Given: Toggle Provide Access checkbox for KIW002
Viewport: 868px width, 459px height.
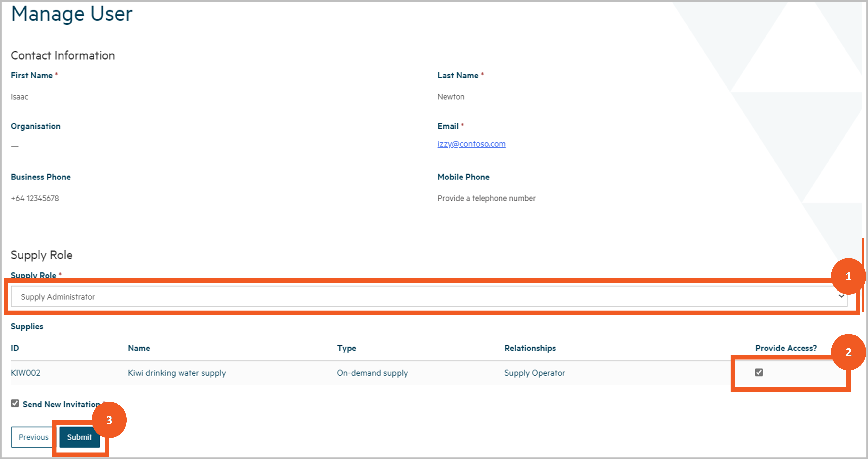Looking at the screenshot, I should pyautogui.click(x=759, y=372).
